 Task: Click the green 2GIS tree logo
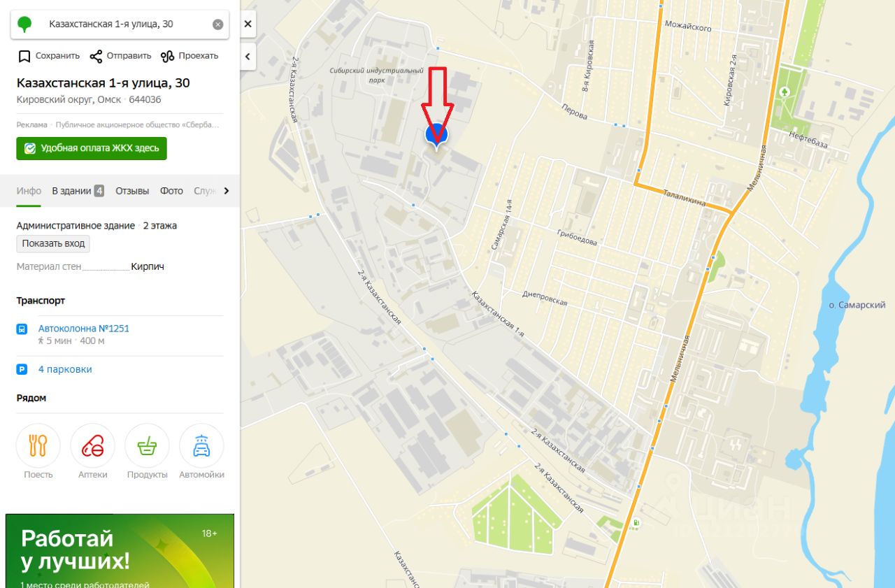coord(24,24)
